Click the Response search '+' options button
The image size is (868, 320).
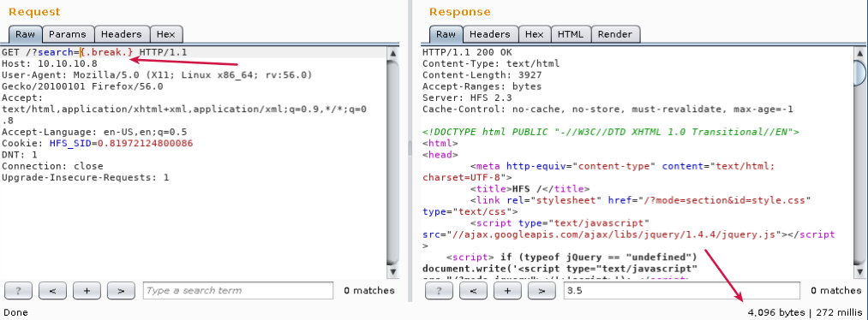(x=507, y=290)
